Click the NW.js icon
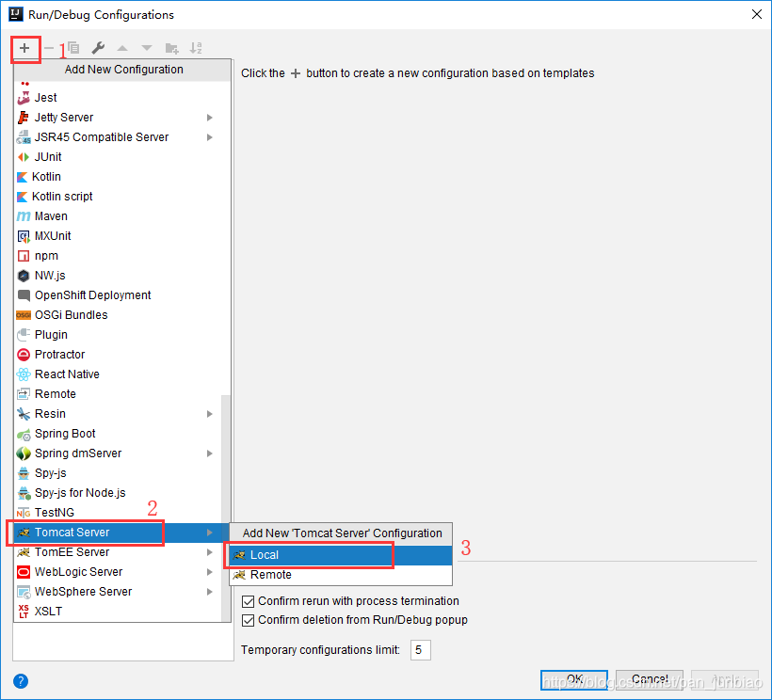 tap(24, 276)
